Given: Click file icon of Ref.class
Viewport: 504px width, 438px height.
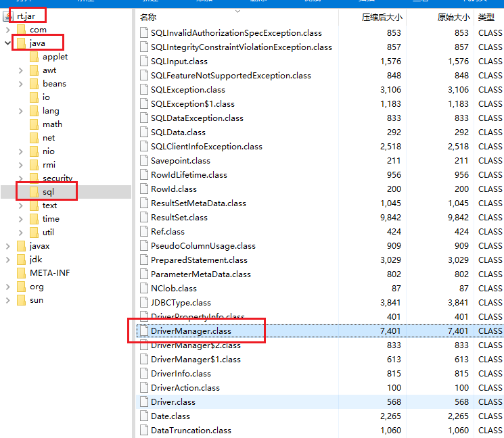Looking at the screenshot, I should [x=144, y=232].
